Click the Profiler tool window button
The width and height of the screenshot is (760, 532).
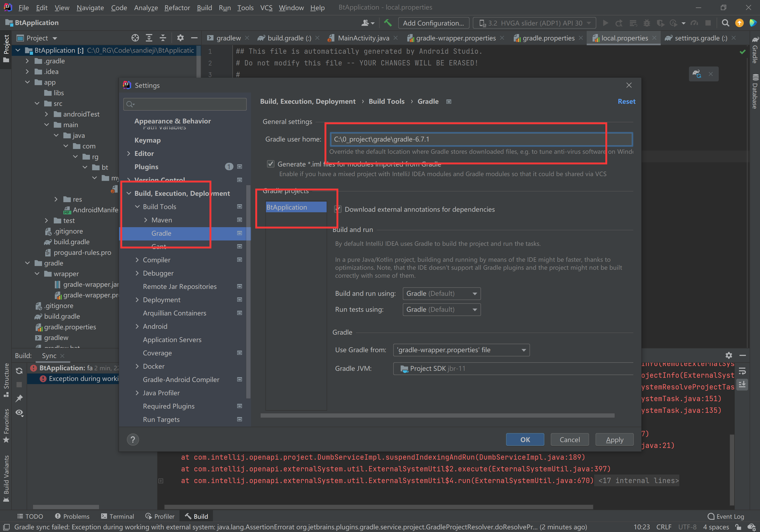point(160,516)
